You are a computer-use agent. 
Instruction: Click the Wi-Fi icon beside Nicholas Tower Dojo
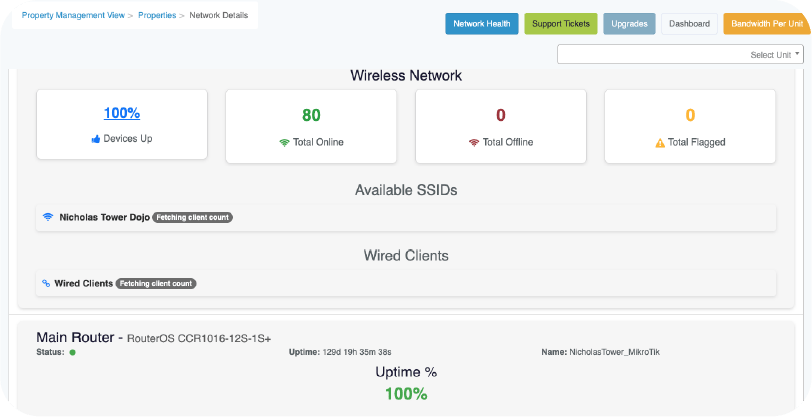(47, 217)
